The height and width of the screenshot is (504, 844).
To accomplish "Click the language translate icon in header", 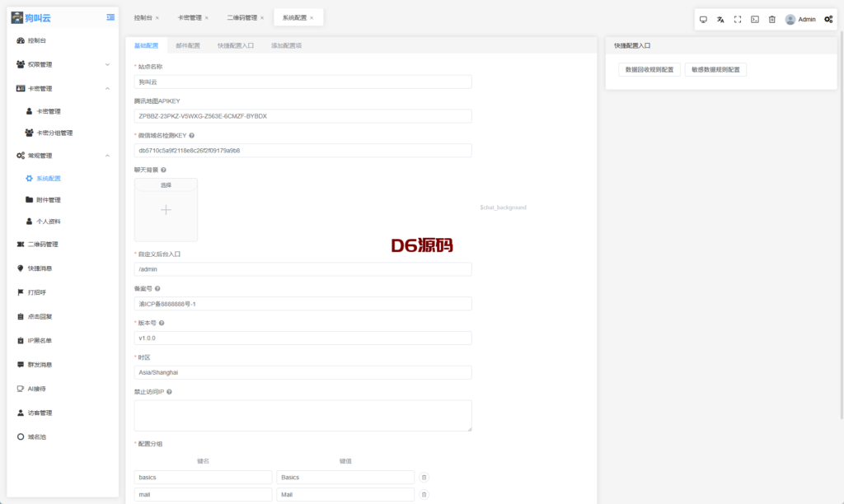I will coord(720,19).
